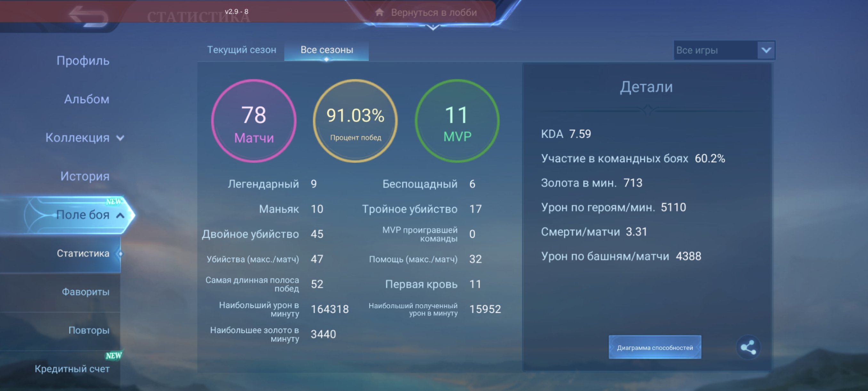Open Кредитный счет with NEW badge
868x391 pixels.
(72, 369)
